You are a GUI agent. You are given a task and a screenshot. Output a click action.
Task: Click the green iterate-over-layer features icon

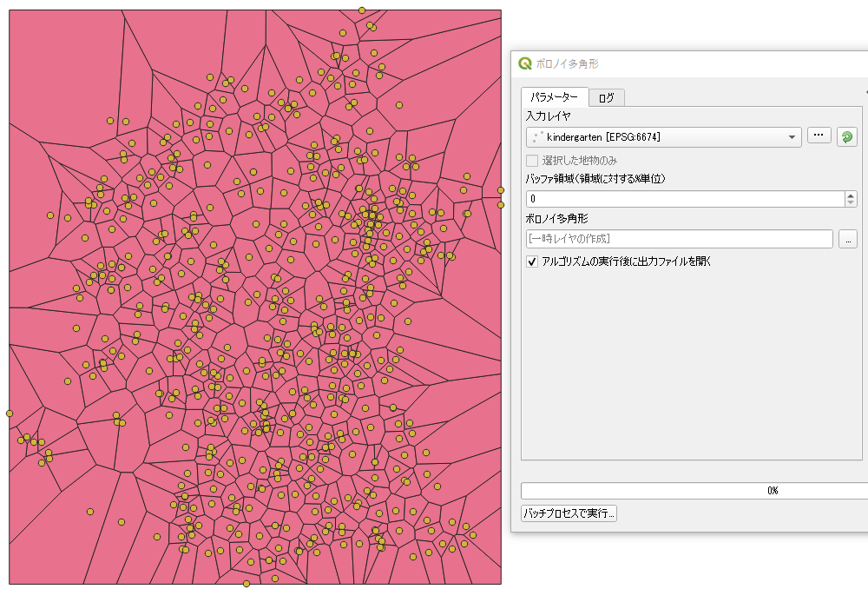[x=847, y=137]
